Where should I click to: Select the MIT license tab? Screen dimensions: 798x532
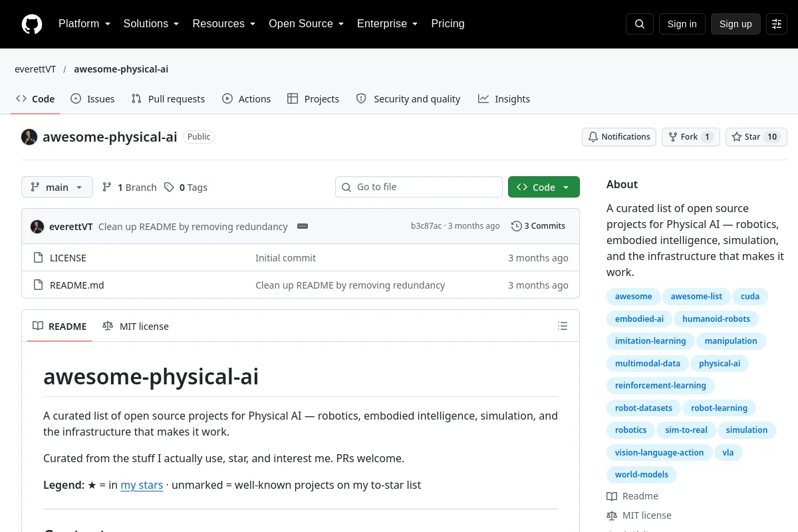point(136,327)
